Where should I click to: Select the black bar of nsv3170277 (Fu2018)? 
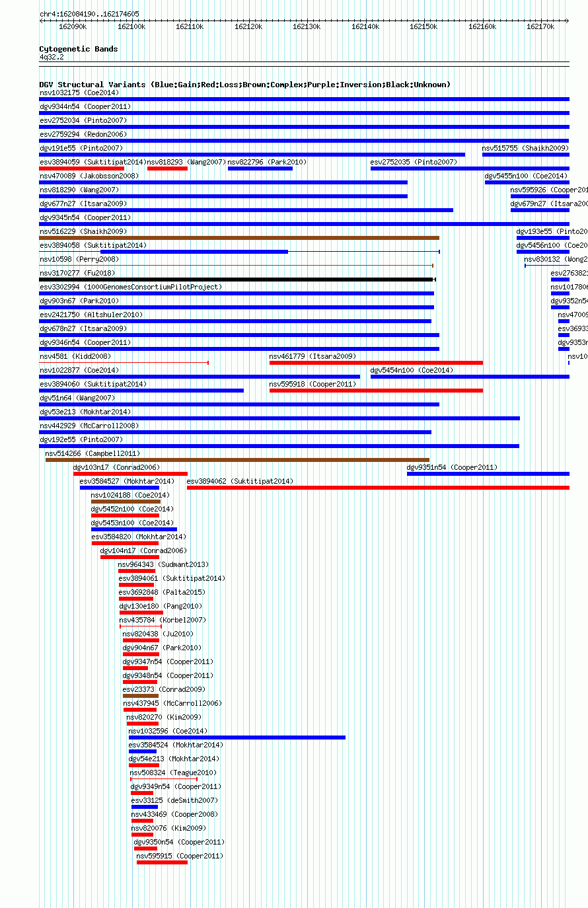[237, 280]
